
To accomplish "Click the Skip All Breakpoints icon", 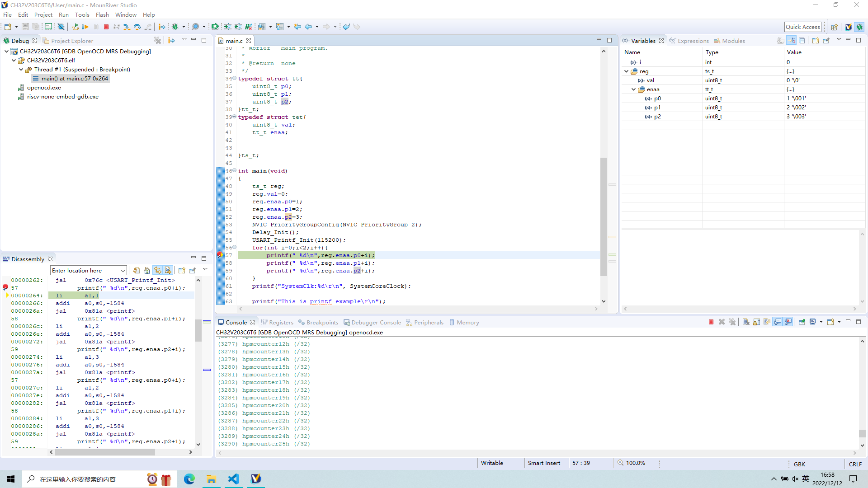I will point(61,27).
